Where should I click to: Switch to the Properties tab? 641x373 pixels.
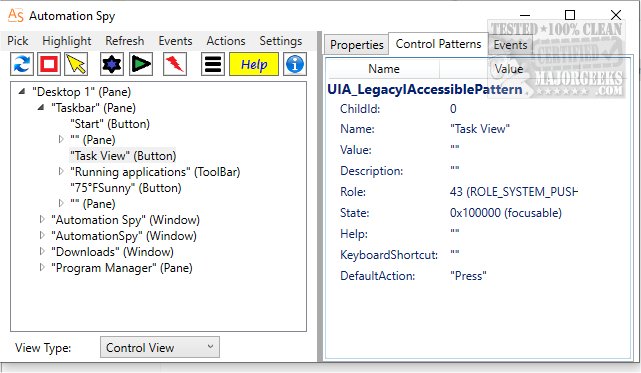[x=356, y=44]
